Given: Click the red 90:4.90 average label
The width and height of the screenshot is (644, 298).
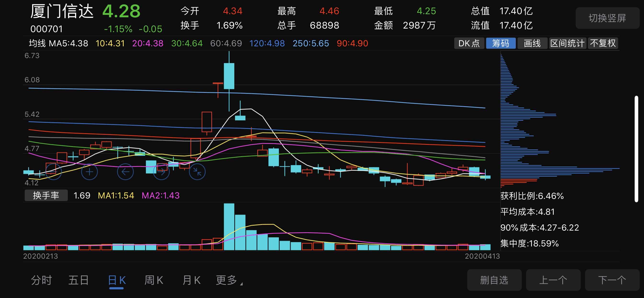Looking at the screenshot, I should coord(352,43).
